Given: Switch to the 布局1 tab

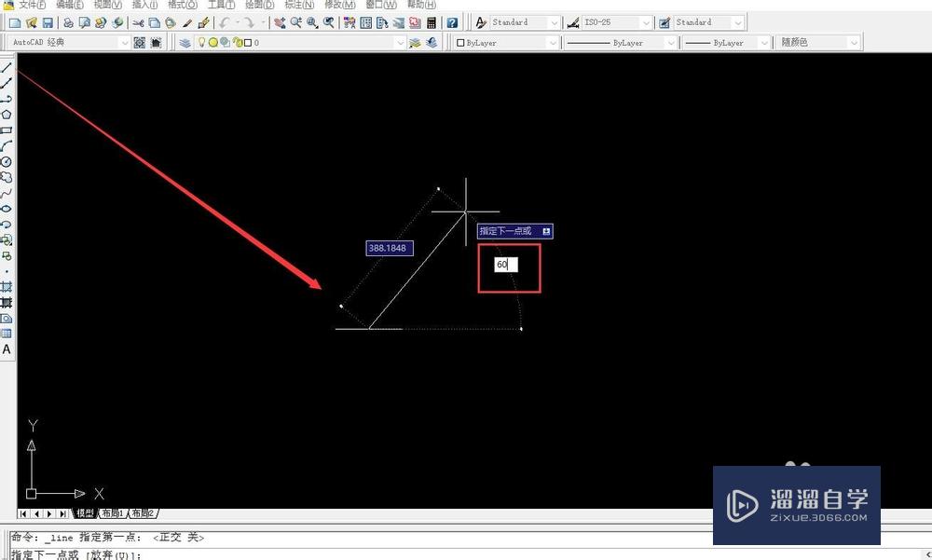Looking at the screenshot, I should coord(112,513).
